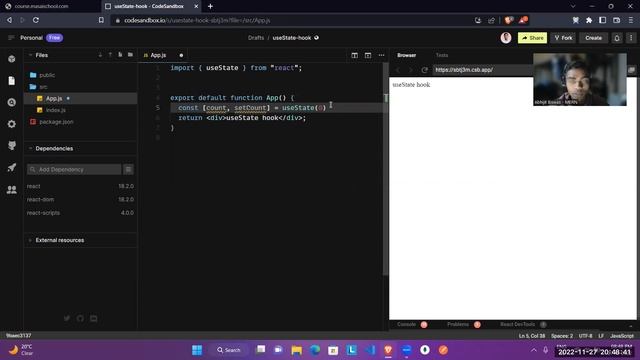Open the Discord link at sidebar bottom
Image resolution: width=640 pixels, height=360 pixels.
pyautogui.click(x=93, y=318)
